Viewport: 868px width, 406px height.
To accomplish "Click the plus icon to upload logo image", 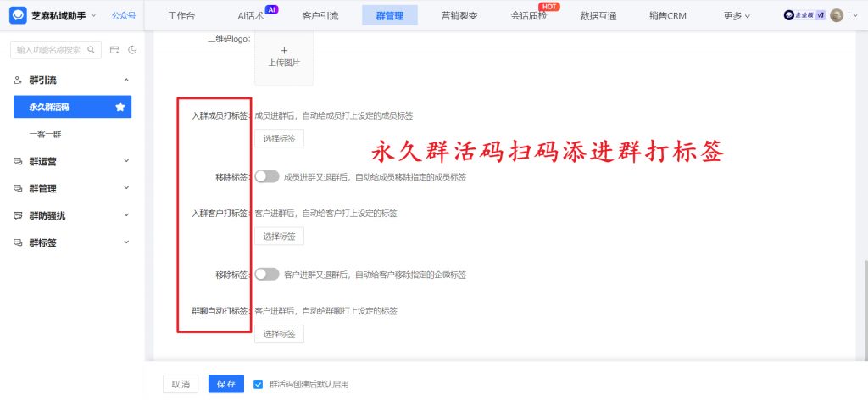I will (284, 51).
